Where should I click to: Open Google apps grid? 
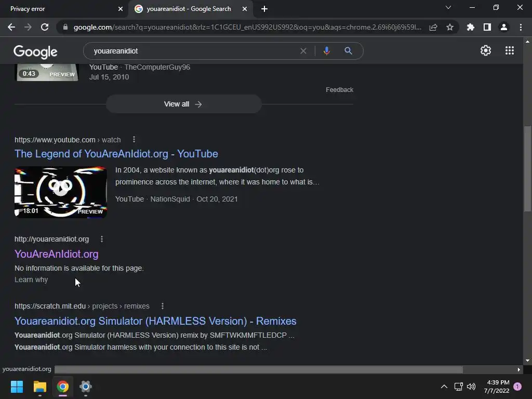pyautogui.click(x=510, y=50)
